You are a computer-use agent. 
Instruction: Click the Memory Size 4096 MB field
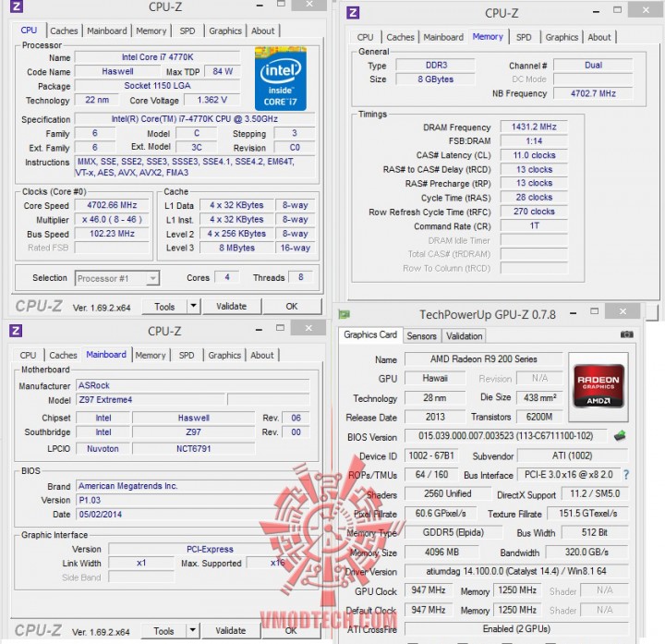tap(441, 552)
